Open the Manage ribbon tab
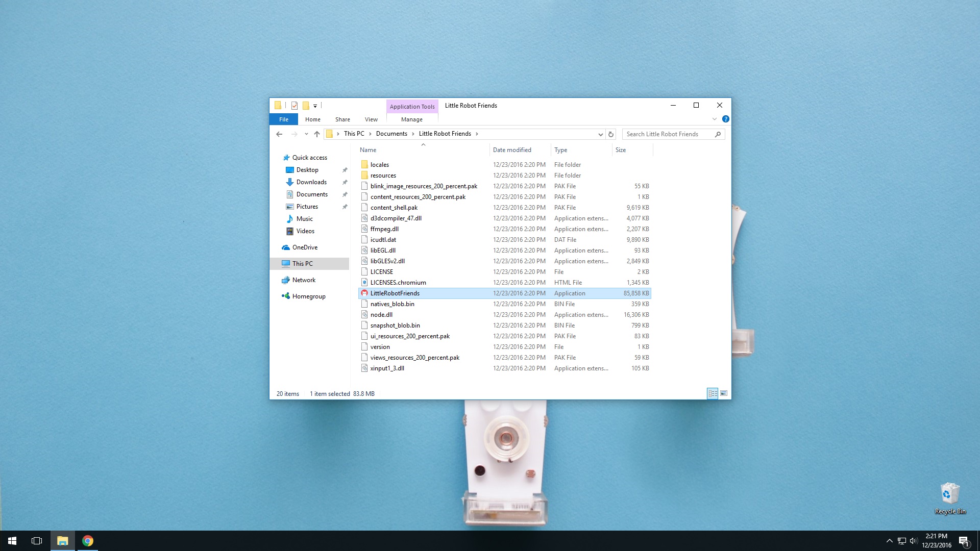 pos(412,119)
